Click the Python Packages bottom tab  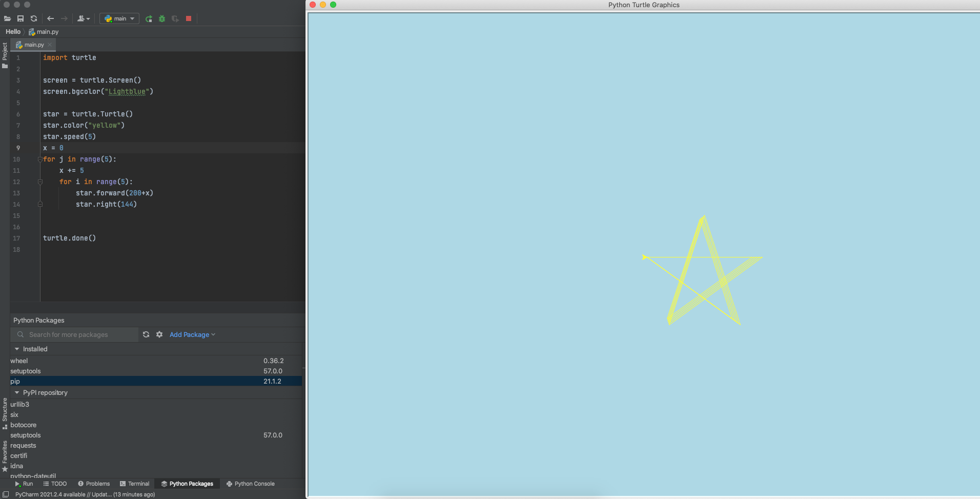187,484
